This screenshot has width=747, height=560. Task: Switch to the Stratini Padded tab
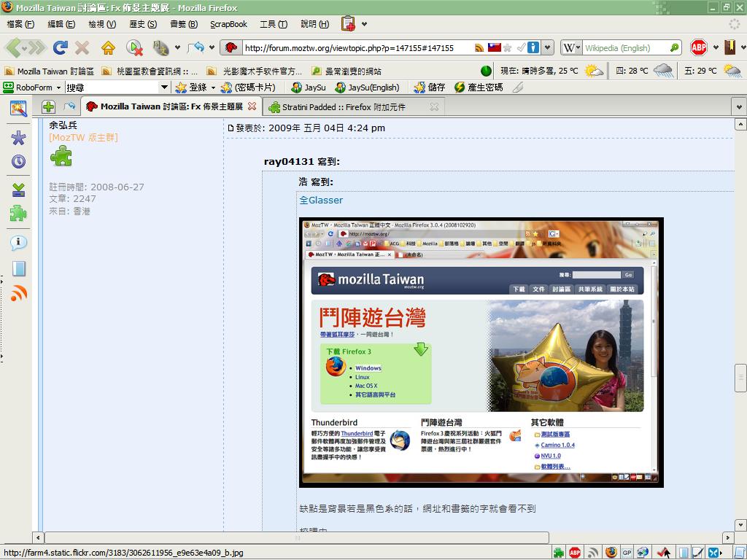(x=344, y=106)
